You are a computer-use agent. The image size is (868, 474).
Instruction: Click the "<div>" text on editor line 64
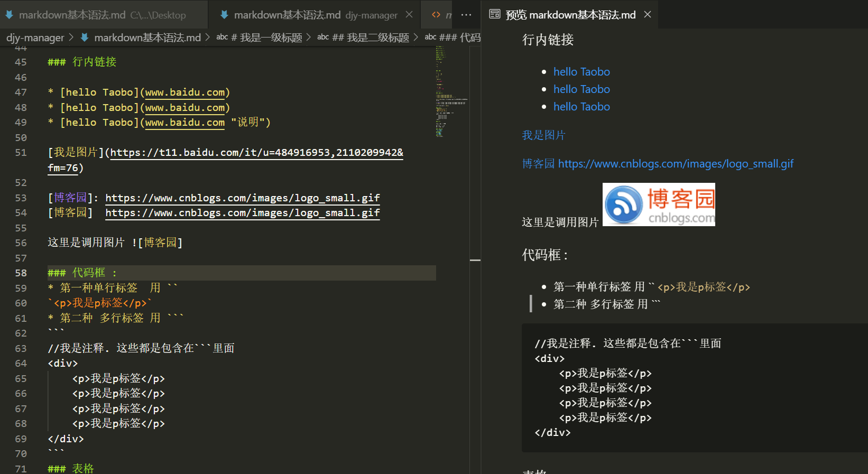[x=63, y=364]
